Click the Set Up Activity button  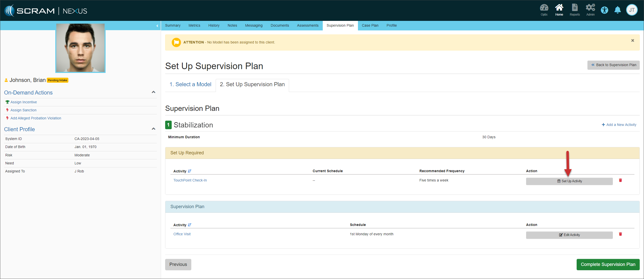tap(569, 181)
